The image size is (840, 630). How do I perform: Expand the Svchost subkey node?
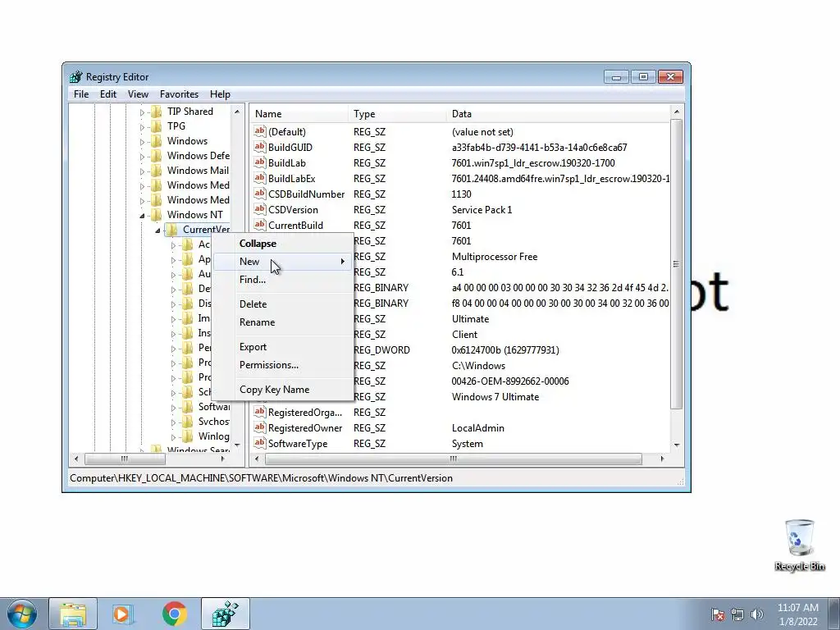coord(173,422)
